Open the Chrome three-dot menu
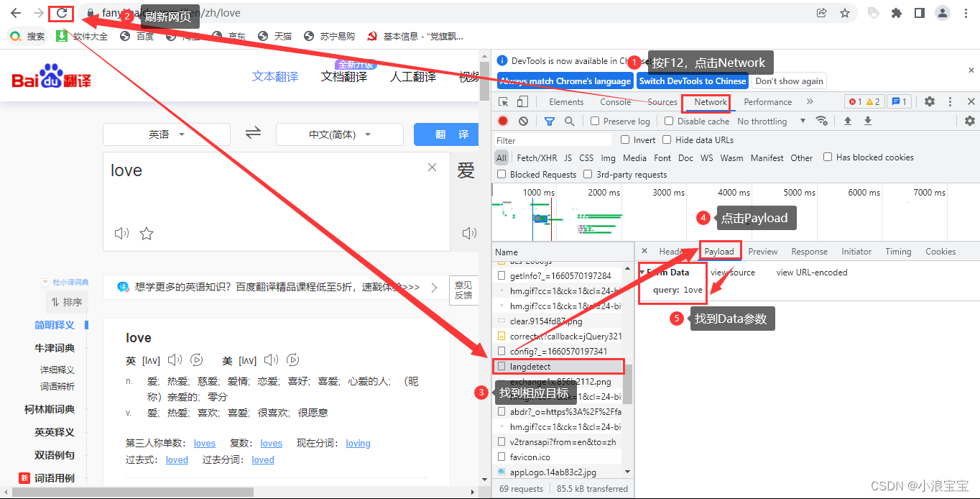The height and width of the screenshot is (499, 980). click(965, 13)
